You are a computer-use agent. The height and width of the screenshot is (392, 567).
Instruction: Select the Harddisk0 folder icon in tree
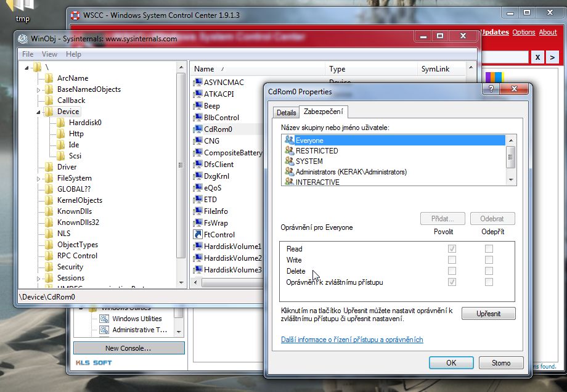tap(61, 123)
